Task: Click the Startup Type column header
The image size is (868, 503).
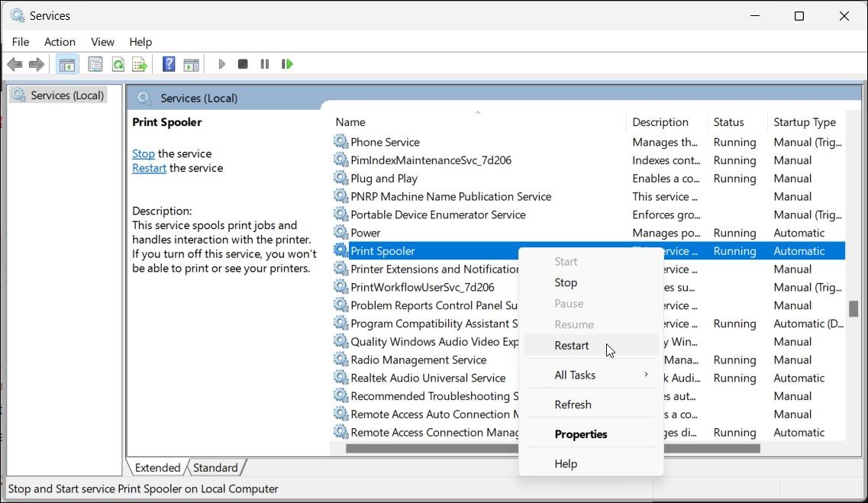Action: click(x=804, y=121)
